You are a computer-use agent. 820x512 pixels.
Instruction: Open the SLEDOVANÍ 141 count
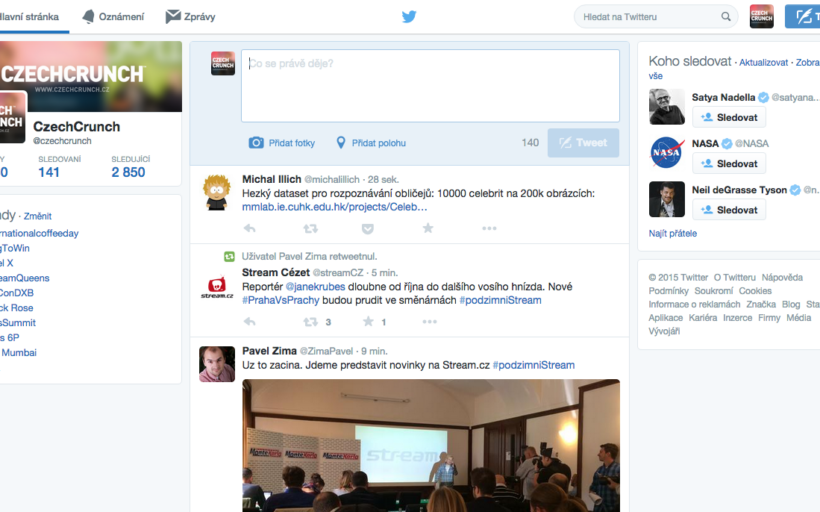[x=59, y=167]
